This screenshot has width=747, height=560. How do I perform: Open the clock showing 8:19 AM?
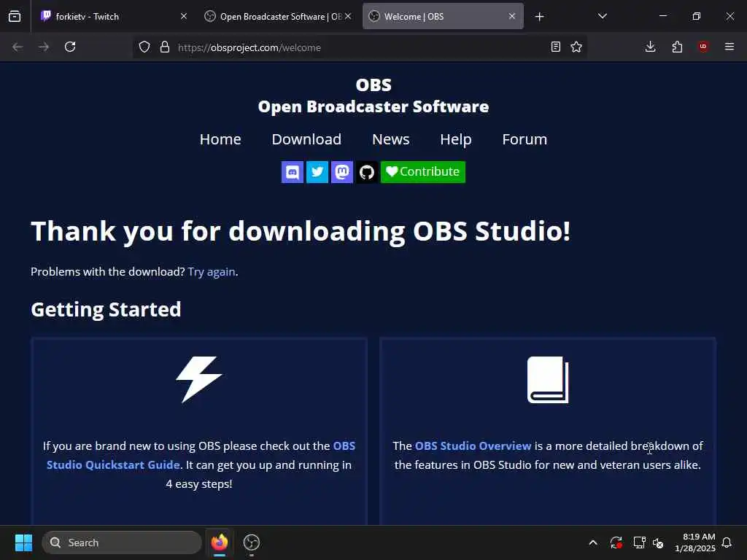pos(695,542)
